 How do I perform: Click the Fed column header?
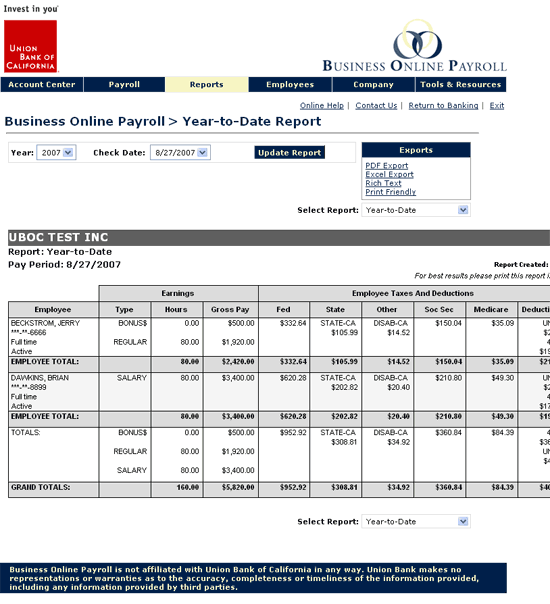283,309
